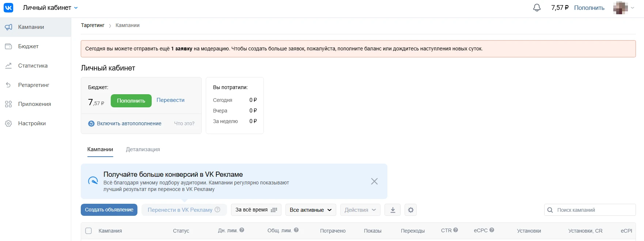Click the download export icon

(393, 210)
